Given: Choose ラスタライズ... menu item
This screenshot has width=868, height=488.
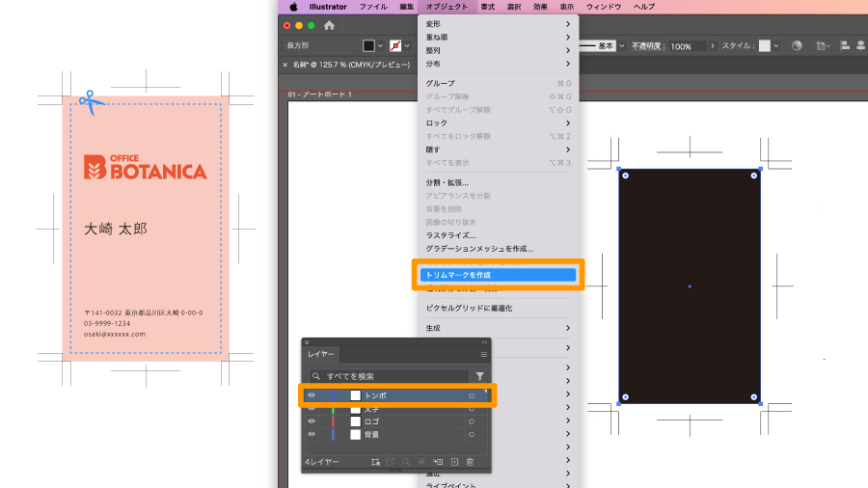Looking at the screenshot, I should pyautogui.click(x=498, y=235).
